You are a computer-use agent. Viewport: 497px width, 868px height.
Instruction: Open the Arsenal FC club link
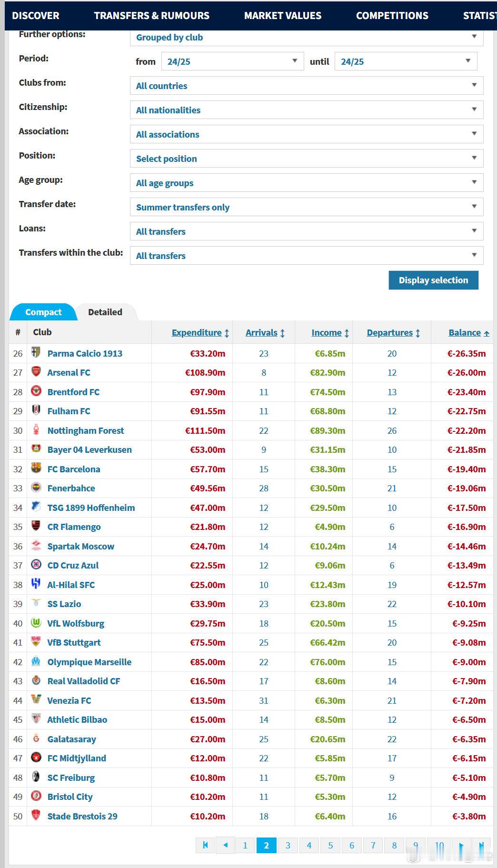tap(69, 372)
